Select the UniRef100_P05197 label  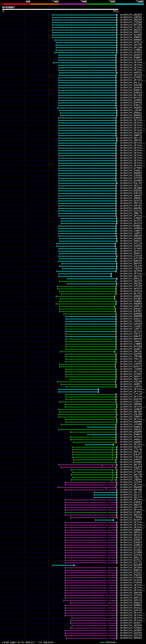(x=131, y=572)
